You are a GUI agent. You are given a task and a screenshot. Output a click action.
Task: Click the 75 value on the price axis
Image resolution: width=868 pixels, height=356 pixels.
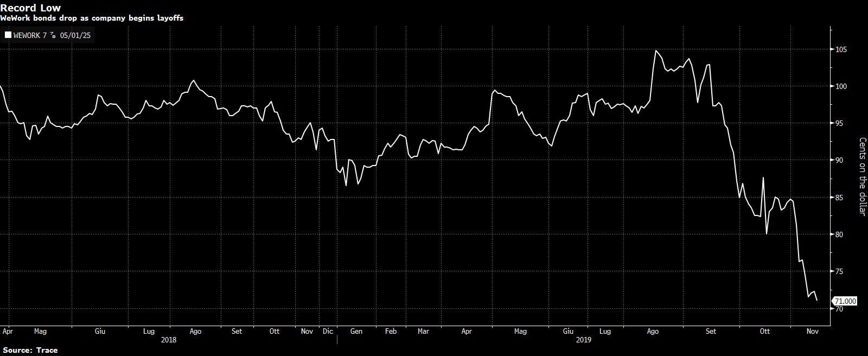(840, 271)
